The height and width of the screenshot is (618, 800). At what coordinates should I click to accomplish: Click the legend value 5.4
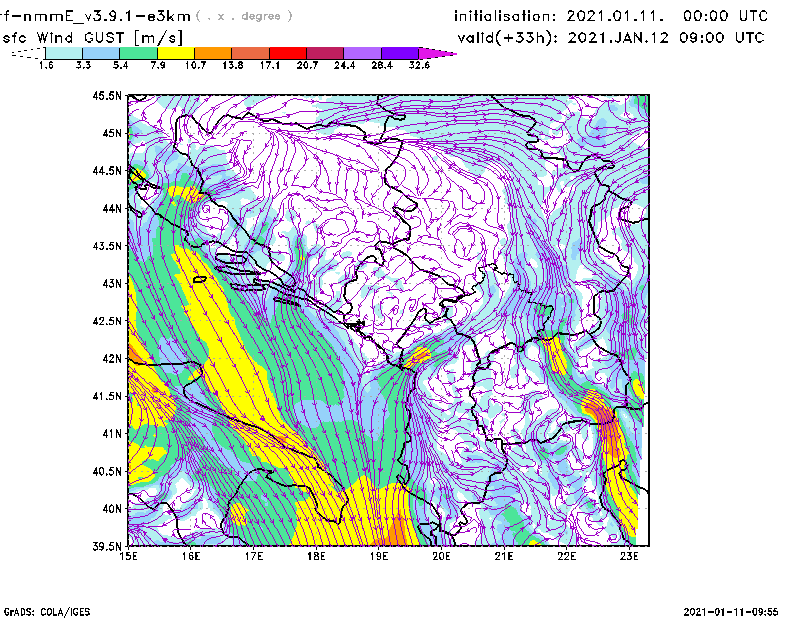point(120,65)
